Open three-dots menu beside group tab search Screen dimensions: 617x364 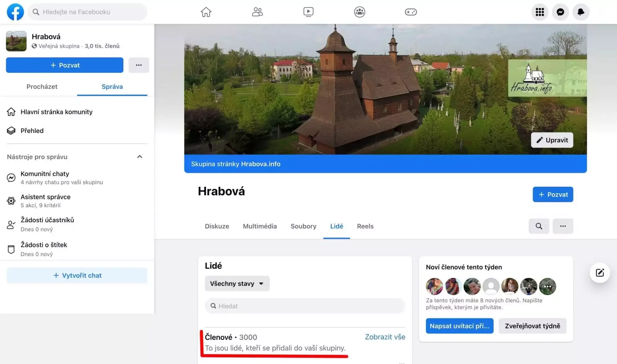coord(563,226)
